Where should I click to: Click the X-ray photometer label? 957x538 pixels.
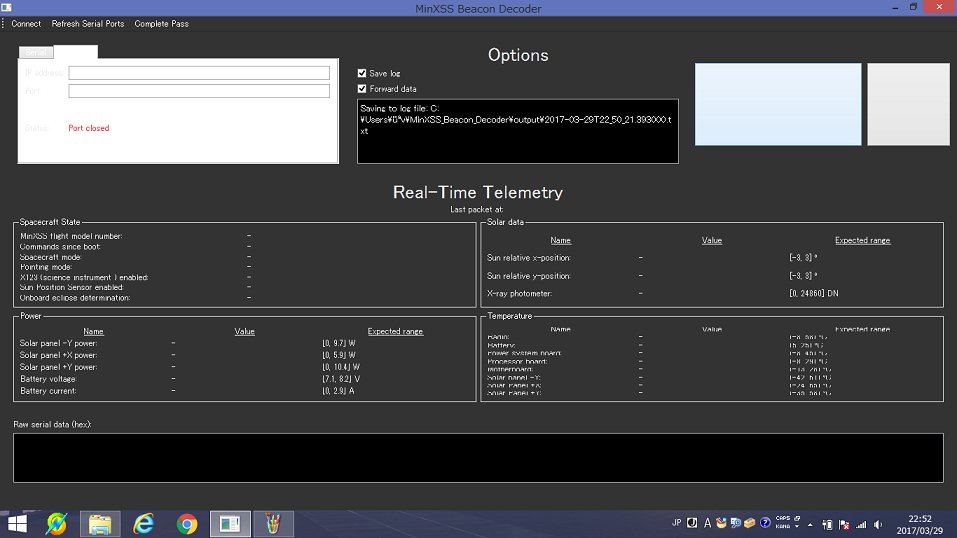pos(519,294)
